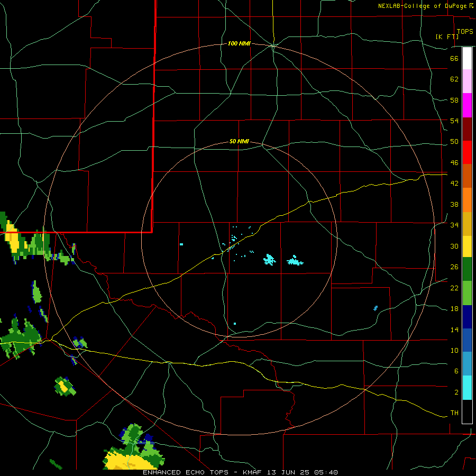476x476 pixels.
Task: Click the legend value "30"
Action: coord(454,246)
